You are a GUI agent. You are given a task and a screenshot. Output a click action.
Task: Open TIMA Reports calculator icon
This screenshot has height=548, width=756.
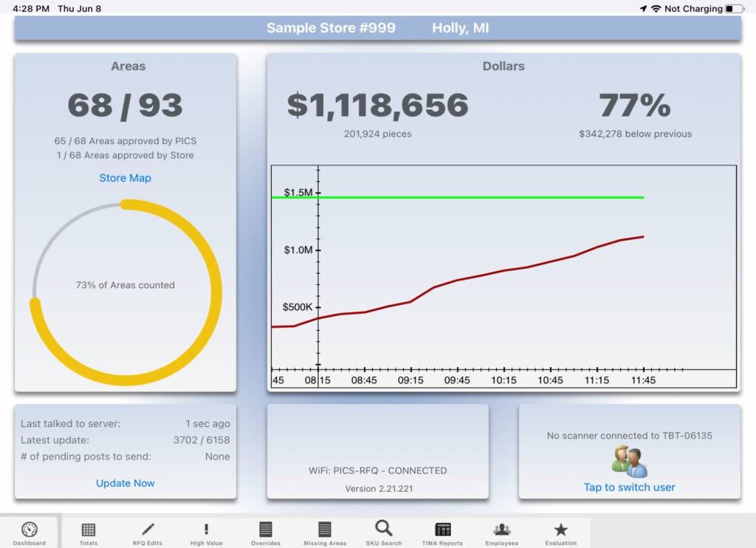[x=441, y=530]
